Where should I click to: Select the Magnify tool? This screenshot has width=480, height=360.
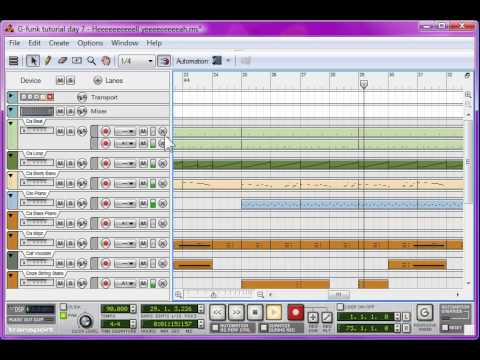tap(91, 61)
